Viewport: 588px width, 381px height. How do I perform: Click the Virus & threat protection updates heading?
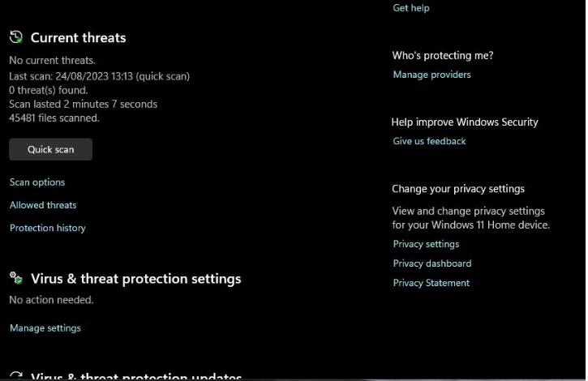pyautogui.click(x=136, y=376)
